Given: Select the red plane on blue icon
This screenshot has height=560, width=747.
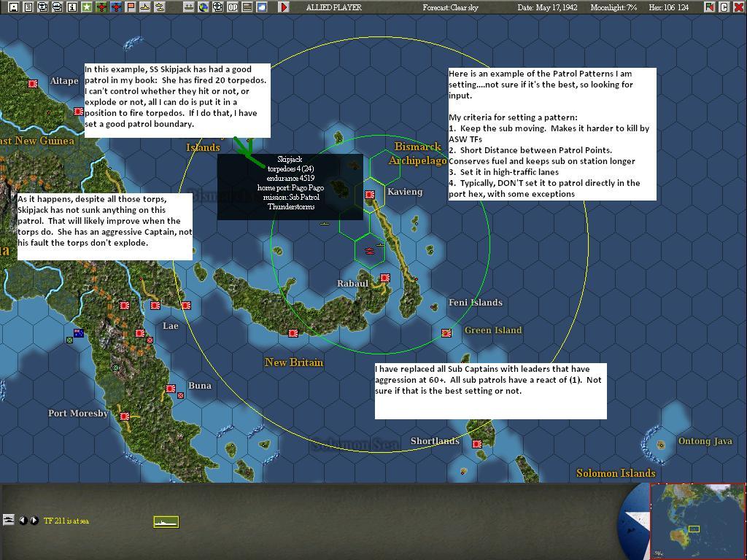Looking at the screenshot, I should pyautogui.click(x=116, y=7).
